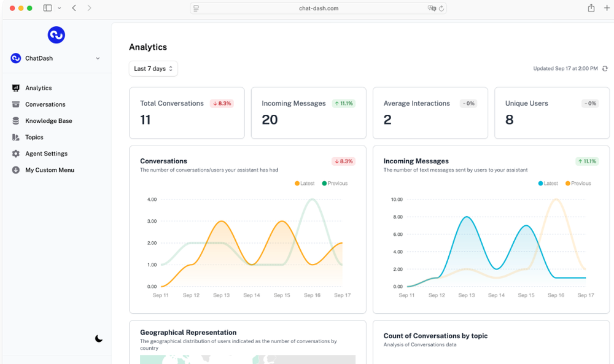
Task: Click the My Custom Menu download icon
Action: (x=16, y=170)
